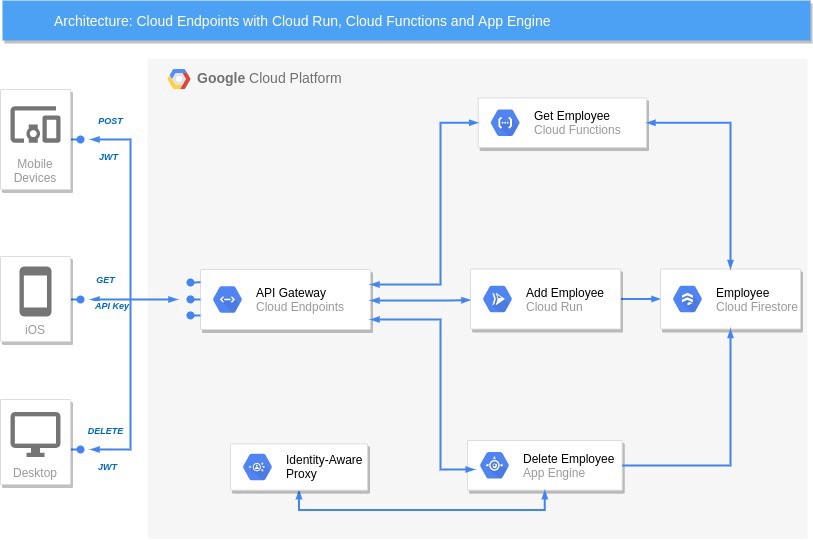Select the Desktop monitor icon

[x=35, y=434]
